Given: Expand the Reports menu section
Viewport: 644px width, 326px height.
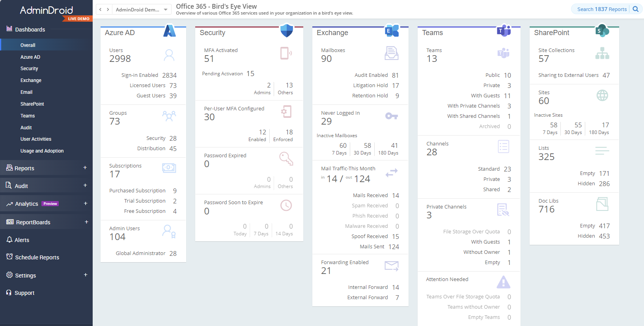Looking at the screenshot, I should [x=85, y=168].
